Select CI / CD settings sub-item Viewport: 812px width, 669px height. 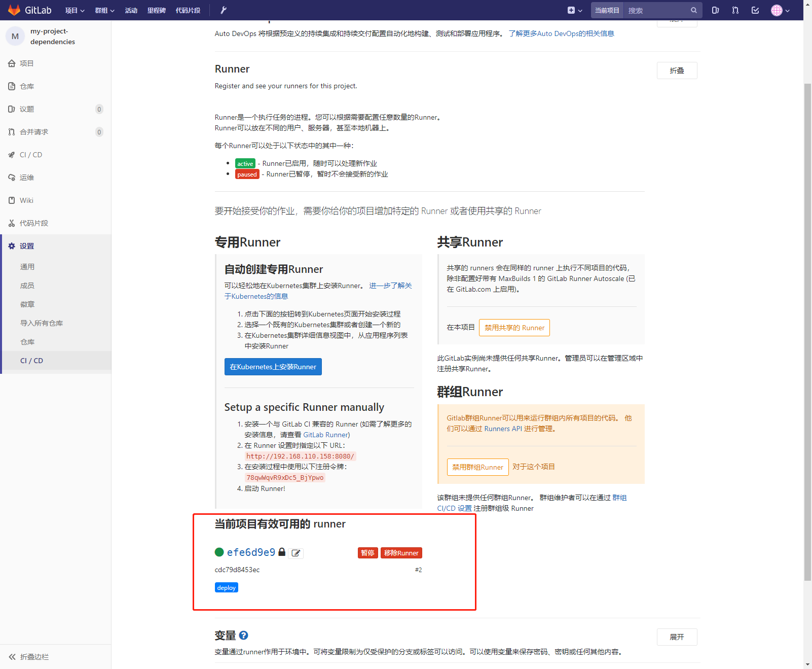point(31,361)
